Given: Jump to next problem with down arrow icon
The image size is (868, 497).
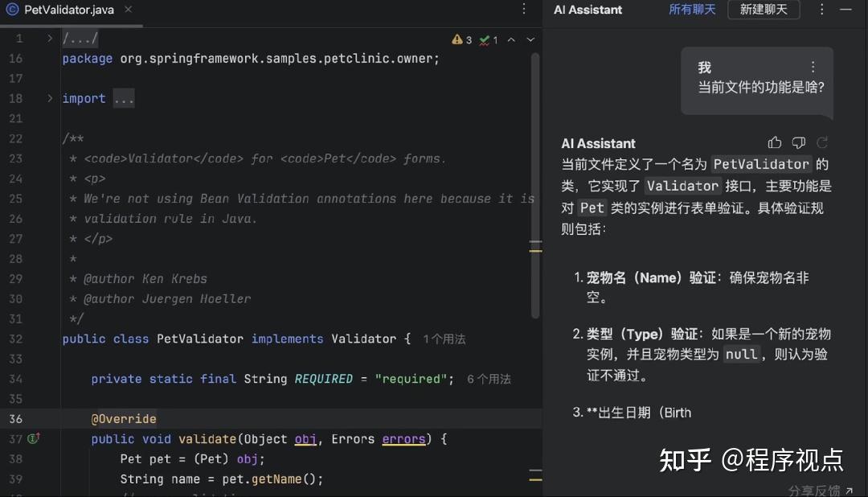Looking at the screenshot, I should pos(529,39).
